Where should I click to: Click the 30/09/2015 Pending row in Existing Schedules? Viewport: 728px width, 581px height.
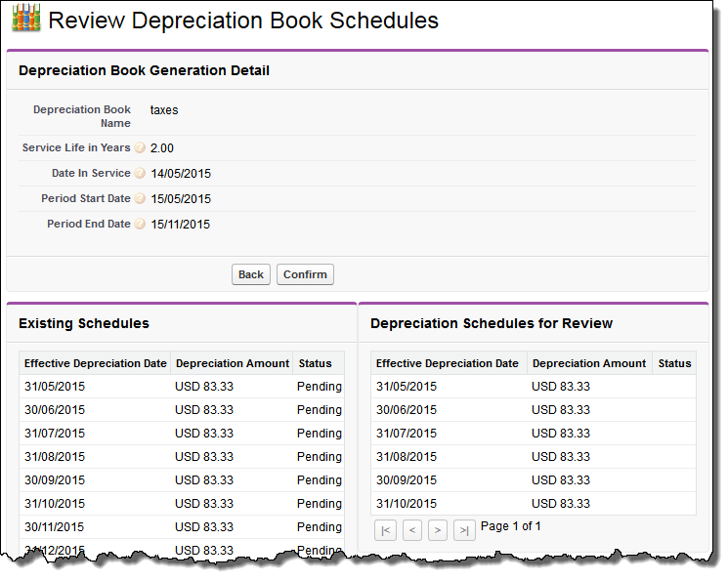(x=182, y=480)
